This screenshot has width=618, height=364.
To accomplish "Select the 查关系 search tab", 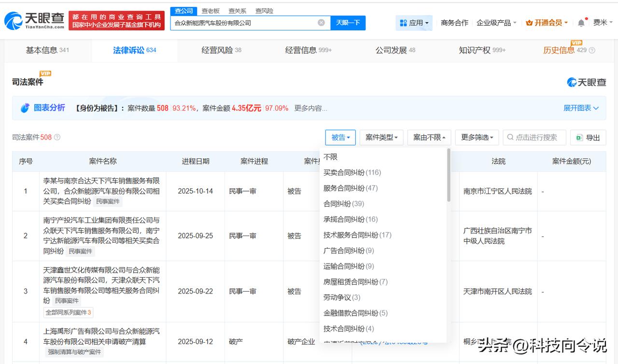I will [x=237, y=11].
